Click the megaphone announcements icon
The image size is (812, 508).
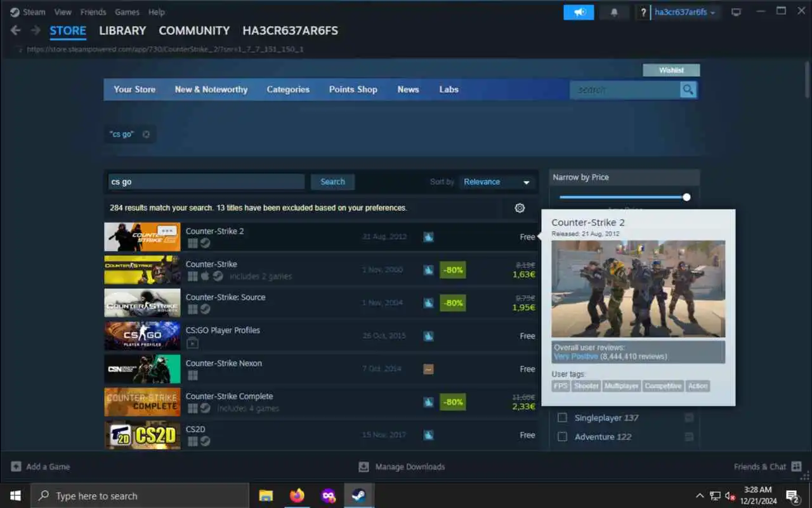(579, 12)
